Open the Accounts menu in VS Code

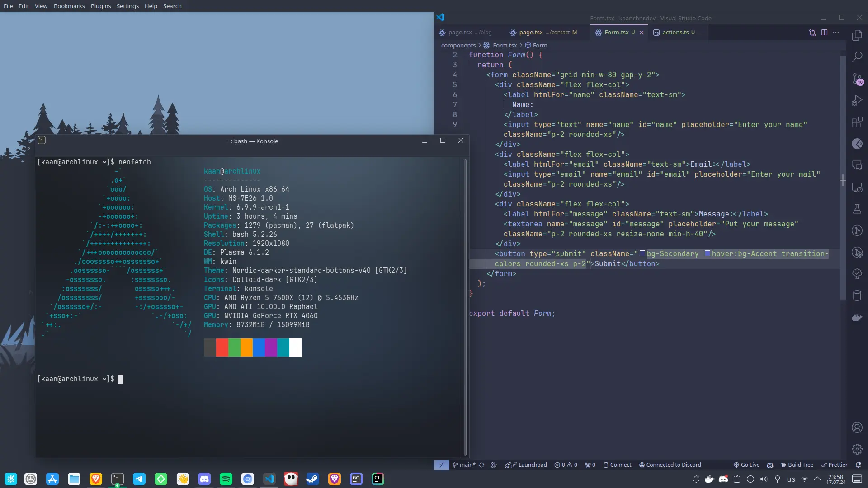point(857,427)
